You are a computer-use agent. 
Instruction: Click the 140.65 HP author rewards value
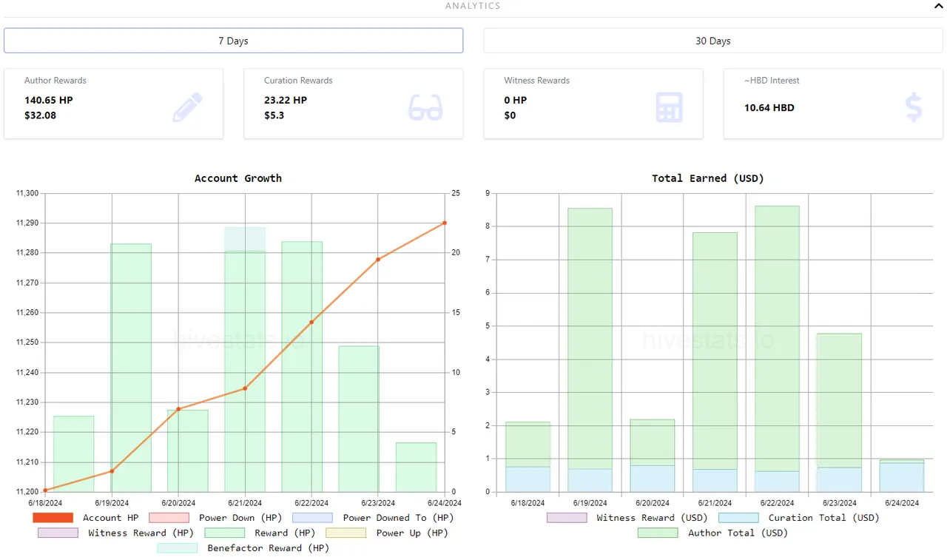click(x=49, y=100)
